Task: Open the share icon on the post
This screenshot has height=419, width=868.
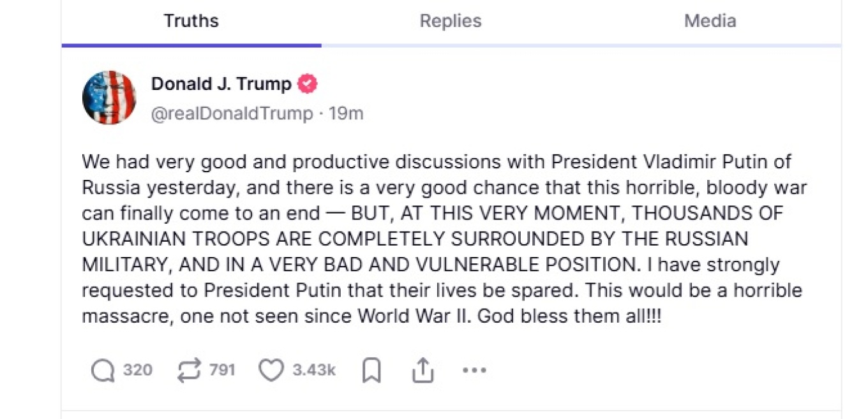Action: tap(423, 370)
